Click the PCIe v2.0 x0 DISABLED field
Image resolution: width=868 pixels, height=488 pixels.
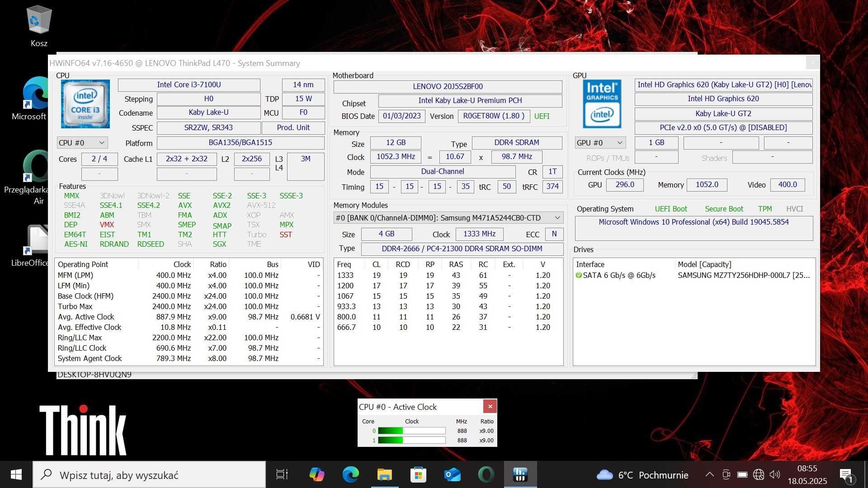723,127
